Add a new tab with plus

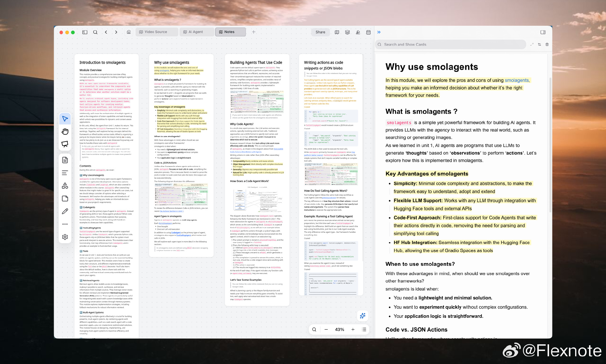(x=254, y=32)
